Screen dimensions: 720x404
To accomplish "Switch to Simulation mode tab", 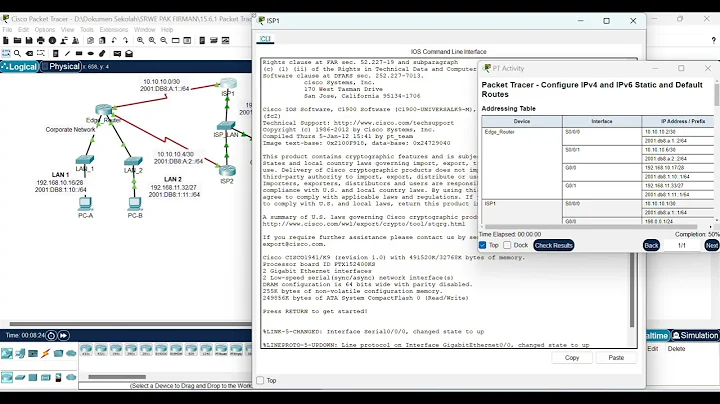I will (695, 336).
